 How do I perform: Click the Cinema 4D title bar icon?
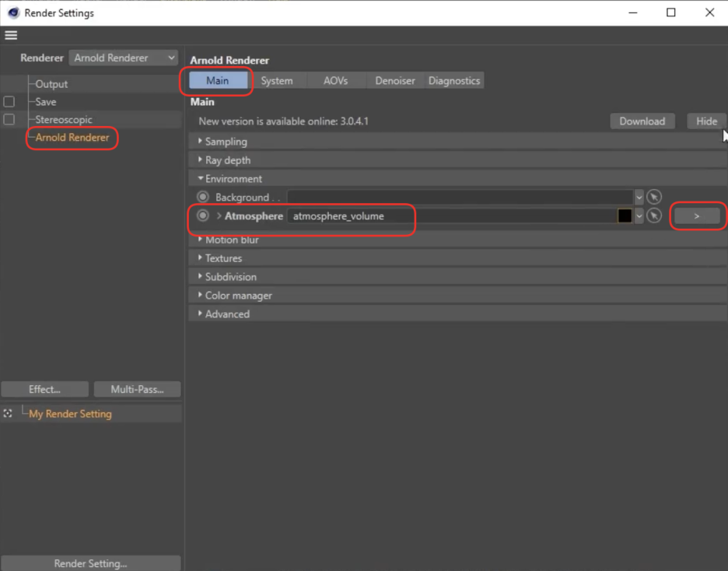coord(13,13)
